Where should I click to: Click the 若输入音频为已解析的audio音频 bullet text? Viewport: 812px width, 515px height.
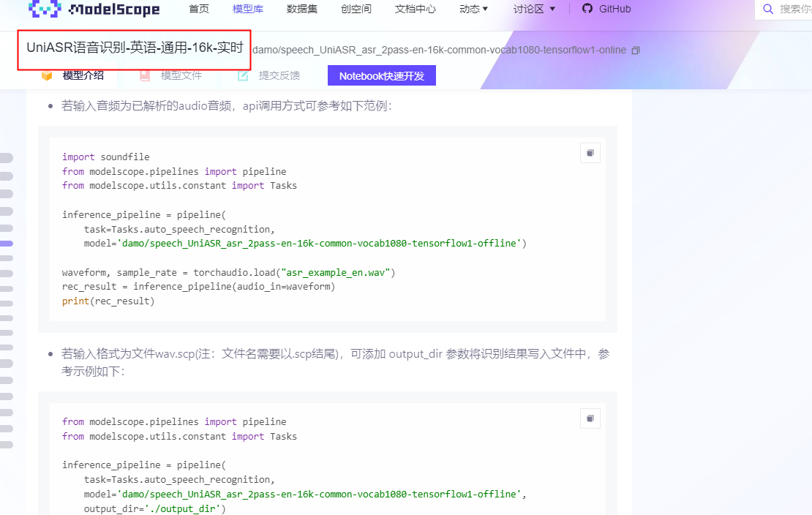pos(226,105)
